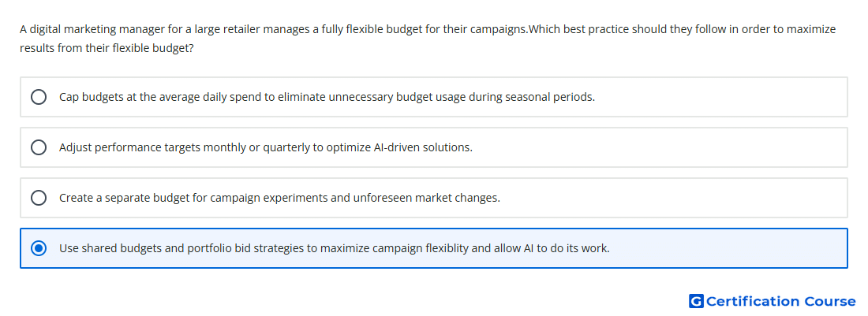Image resolution: width=868 pixels, height=316 pixels.
Task: Open the 'Certification Course' link text
Action: click(780, 301)
